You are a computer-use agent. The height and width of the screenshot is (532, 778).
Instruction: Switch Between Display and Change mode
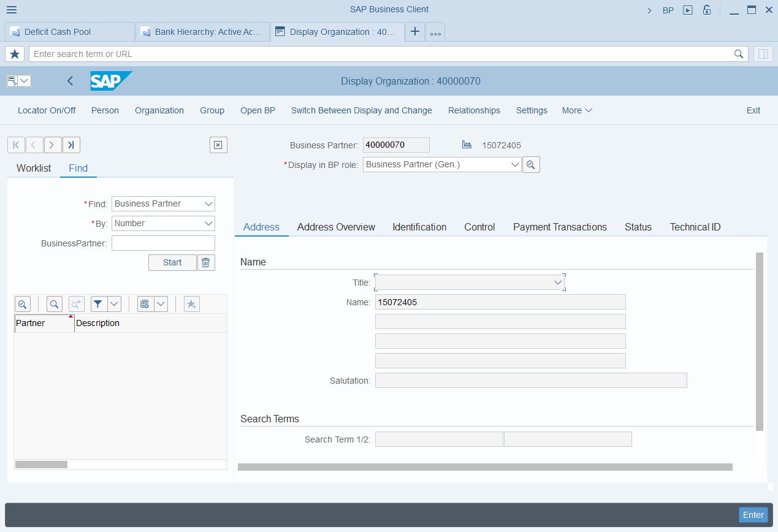point(362,110)
